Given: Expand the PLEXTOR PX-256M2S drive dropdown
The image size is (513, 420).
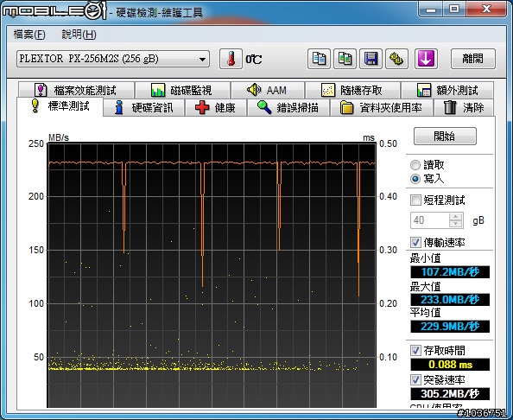Looking at the screenshot, I should 113,59.
